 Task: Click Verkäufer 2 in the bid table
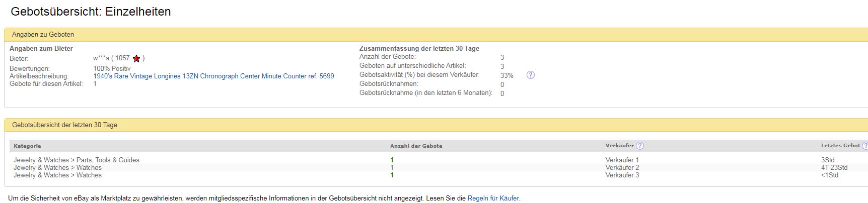click(622, 167)
